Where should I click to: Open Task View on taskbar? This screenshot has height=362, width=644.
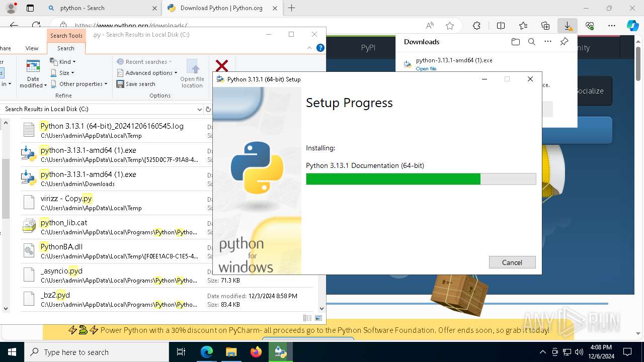coord(182,352)
